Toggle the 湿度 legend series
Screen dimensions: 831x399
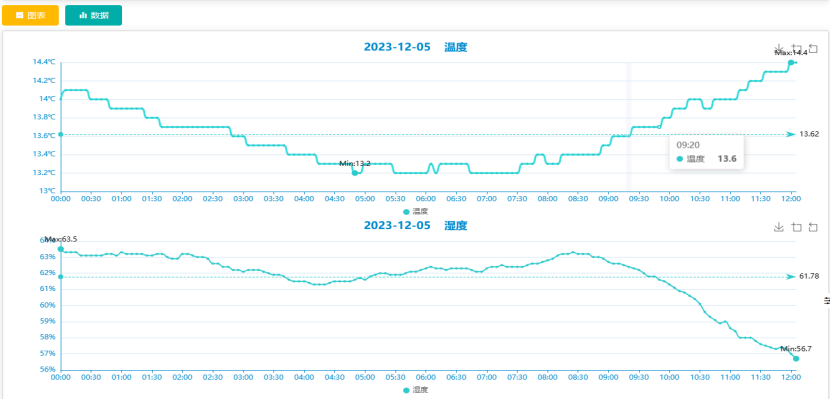pos(415,390)
